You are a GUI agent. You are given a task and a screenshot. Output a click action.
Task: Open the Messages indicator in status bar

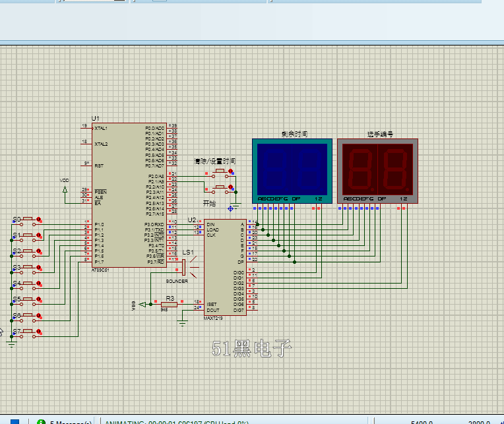point(64,421)
